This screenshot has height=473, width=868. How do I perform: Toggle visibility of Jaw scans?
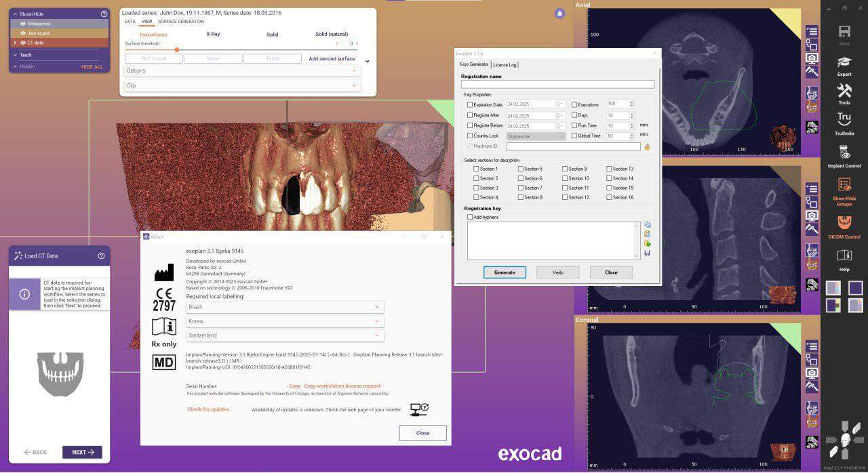(x=23, y=33)
